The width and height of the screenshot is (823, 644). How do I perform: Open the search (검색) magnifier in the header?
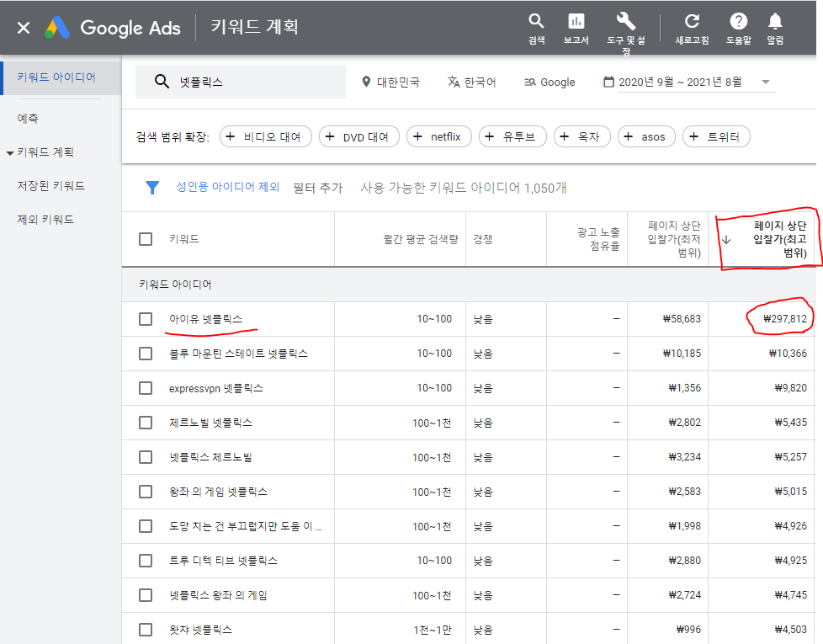tap(536, 22)
